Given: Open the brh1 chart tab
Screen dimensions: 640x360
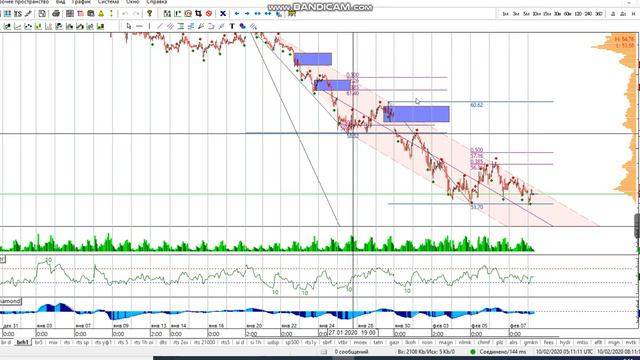Looking at the screenshot, I should (x=22, y=342).
